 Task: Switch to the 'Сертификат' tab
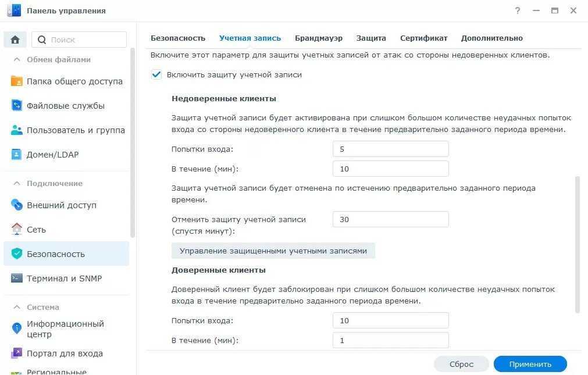click(x=423, y=38)
